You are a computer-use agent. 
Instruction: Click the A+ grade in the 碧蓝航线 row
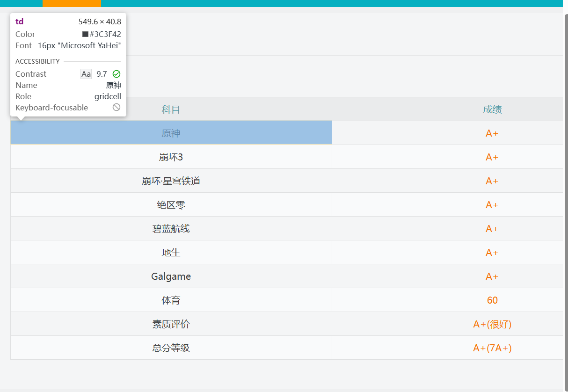[x=492, y=228]
